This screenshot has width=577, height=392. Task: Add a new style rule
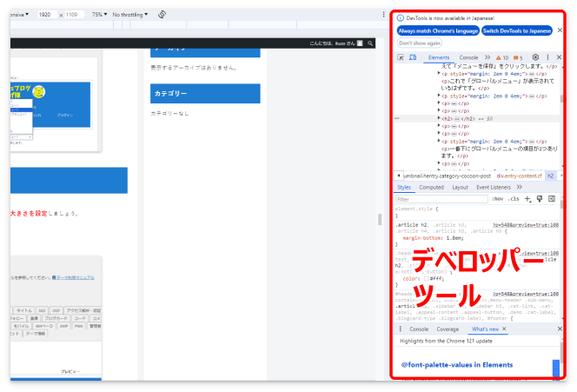click(527, 199)
